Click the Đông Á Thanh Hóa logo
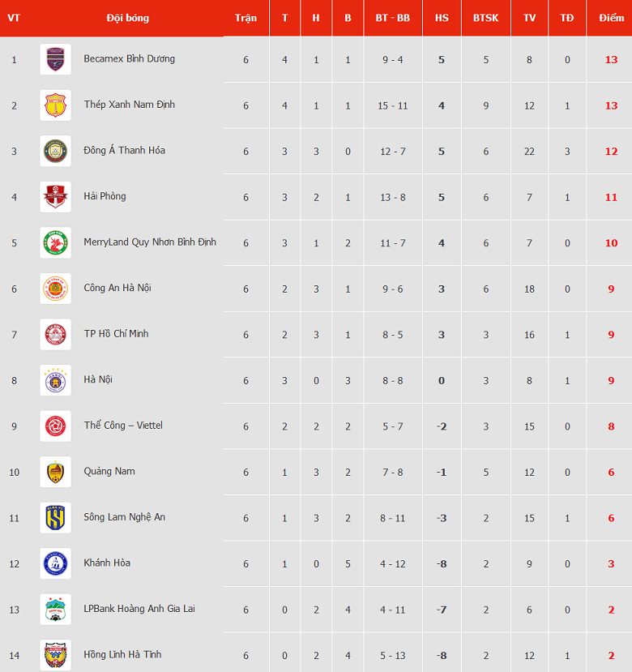Screen dimensions: 632x672 (56, 151)
